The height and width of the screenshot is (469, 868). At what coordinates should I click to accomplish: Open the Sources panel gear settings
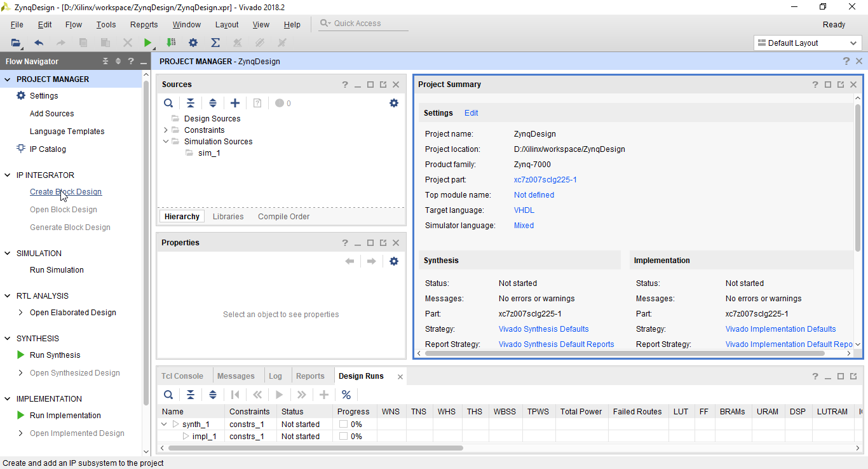(x=394, y=103)
